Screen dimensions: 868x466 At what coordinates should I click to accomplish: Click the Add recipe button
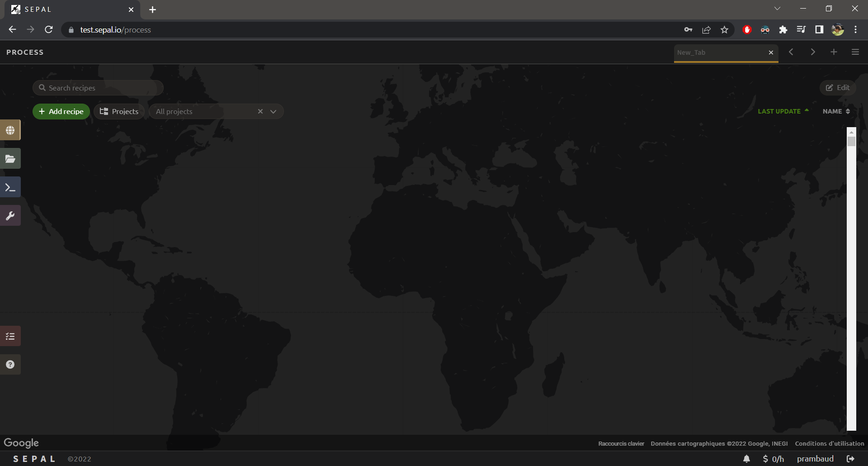click(x=61, y=111)
